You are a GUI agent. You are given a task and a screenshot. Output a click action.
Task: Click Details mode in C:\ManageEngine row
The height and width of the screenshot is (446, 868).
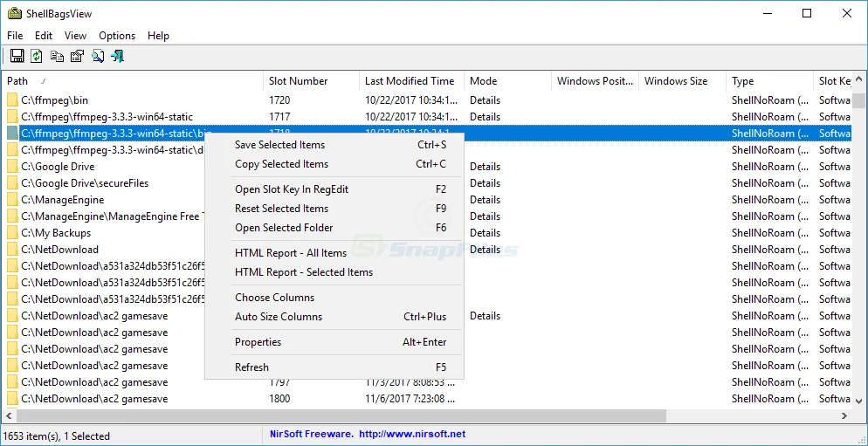tap(485, 200)
